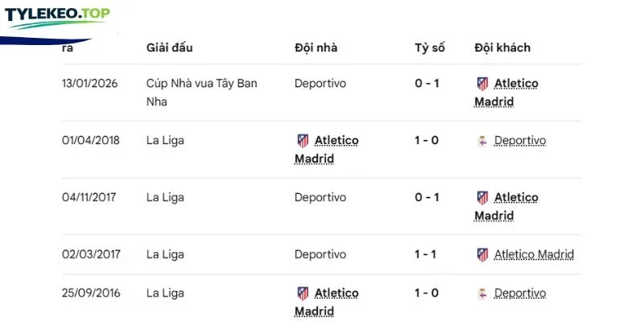Open Atletico Madrid home link on 01/04/2018
The height and width of the screenshot is (322, 644).
[x=327, y=150]
